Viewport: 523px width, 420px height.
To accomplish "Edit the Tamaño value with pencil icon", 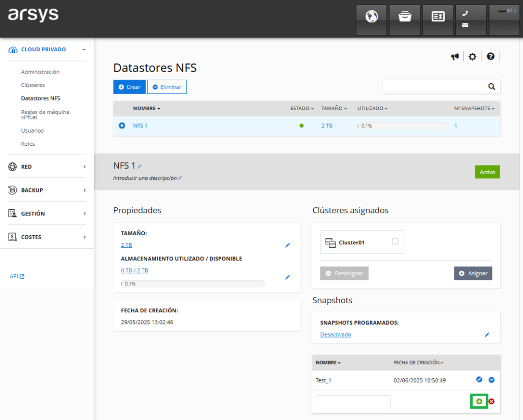I will (x=287, y=245).
